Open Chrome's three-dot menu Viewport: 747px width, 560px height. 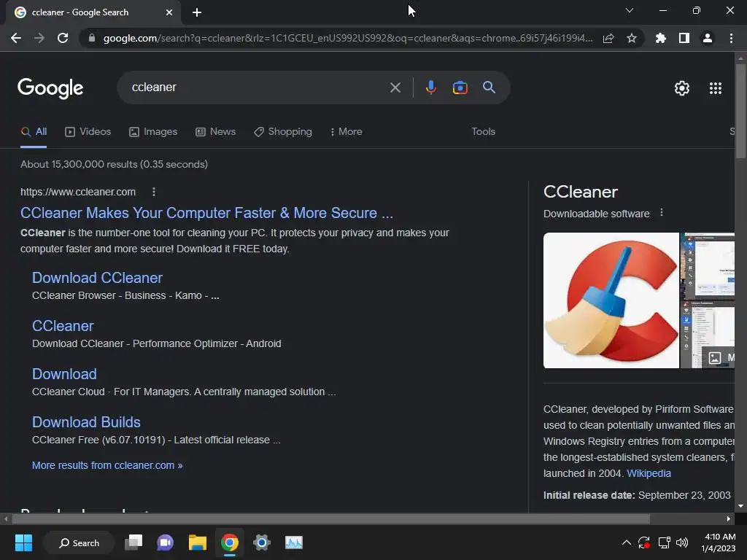pyautogui.click(x=731, y=38)
